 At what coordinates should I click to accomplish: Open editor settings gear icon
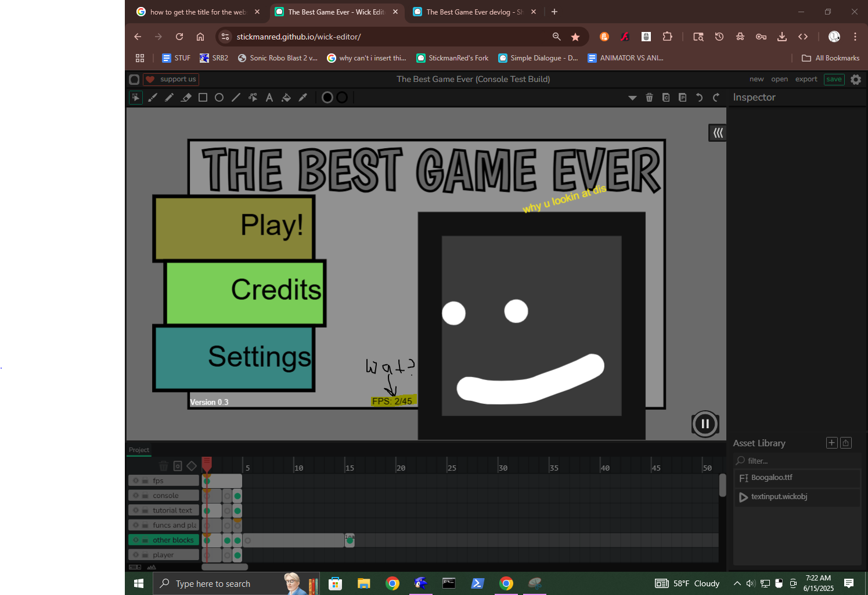[856, 80]
